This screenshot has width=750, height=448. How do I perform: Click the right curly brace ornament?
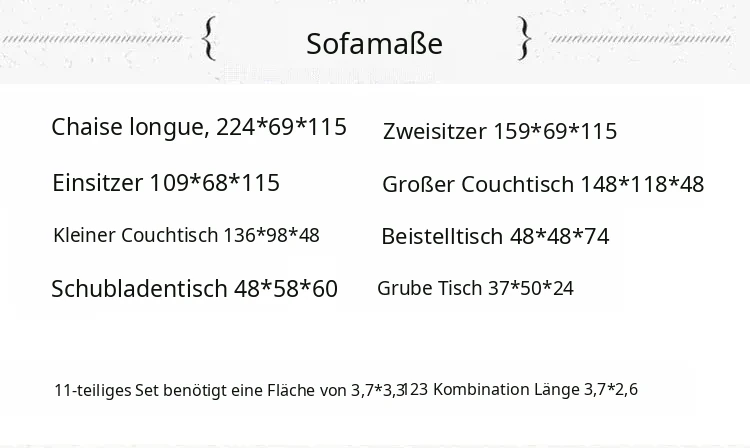[525, 38]
